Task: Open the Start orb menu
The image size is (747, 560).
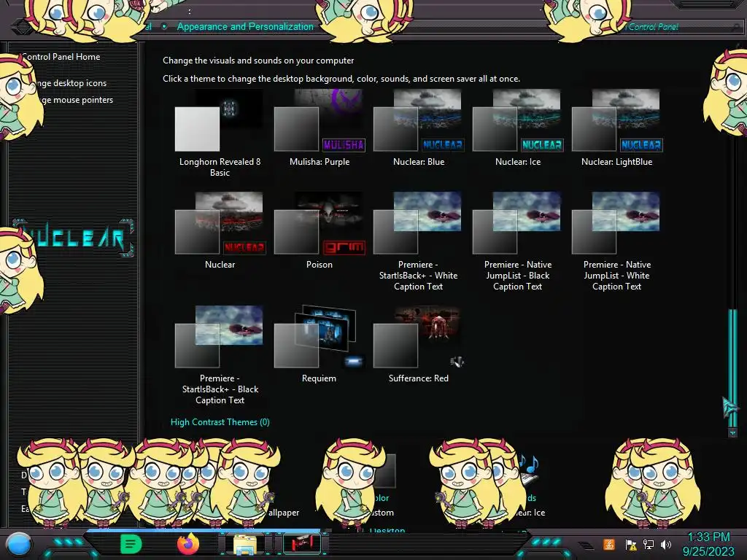Action: pos(19,544)
